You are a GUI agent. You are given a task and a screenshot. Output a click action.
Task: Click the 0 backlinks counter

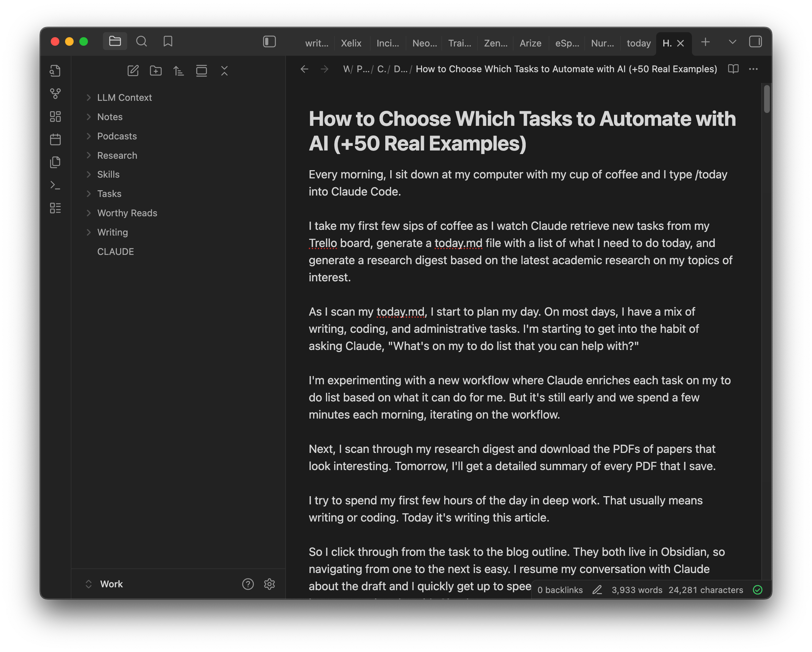(x=560, y=590)
